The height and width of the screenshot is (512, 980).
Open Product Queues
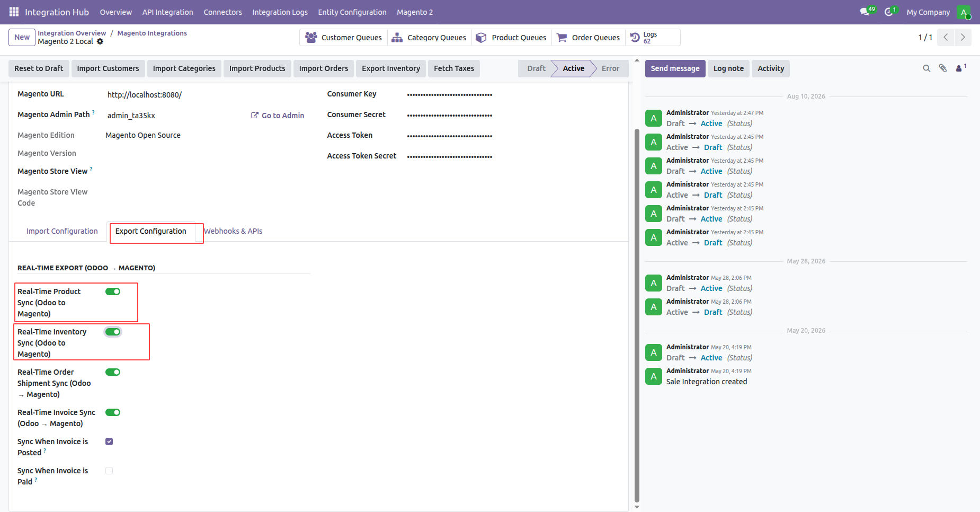pyautogui.click(x=511, y=38)
